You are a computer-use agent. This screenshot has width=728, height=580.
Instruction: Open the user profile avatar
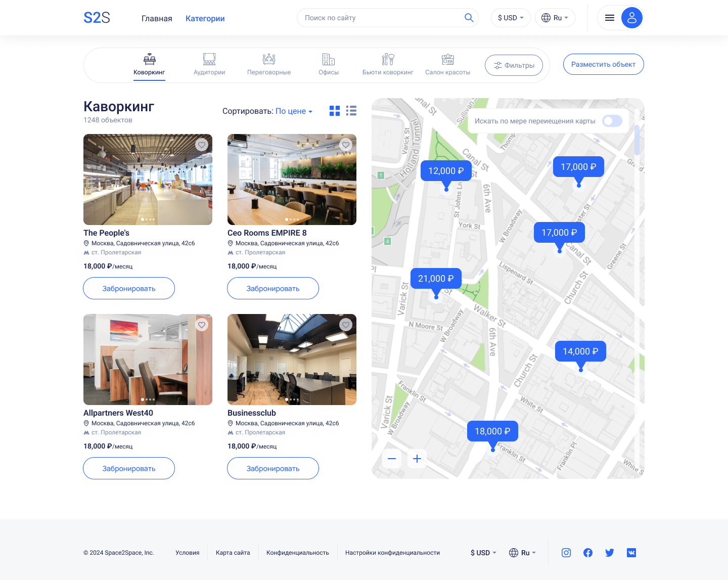[x=631, y=18]
